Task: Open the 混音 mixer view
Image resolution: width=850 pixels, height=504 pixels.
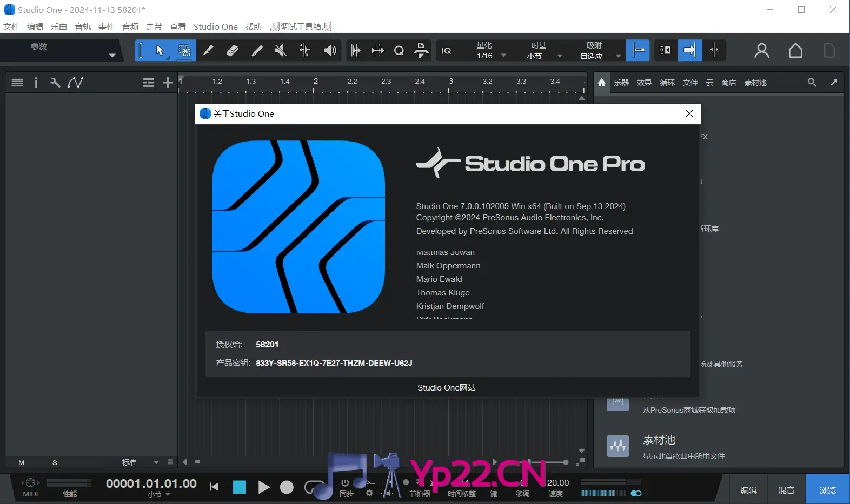Action: [786, 490]
